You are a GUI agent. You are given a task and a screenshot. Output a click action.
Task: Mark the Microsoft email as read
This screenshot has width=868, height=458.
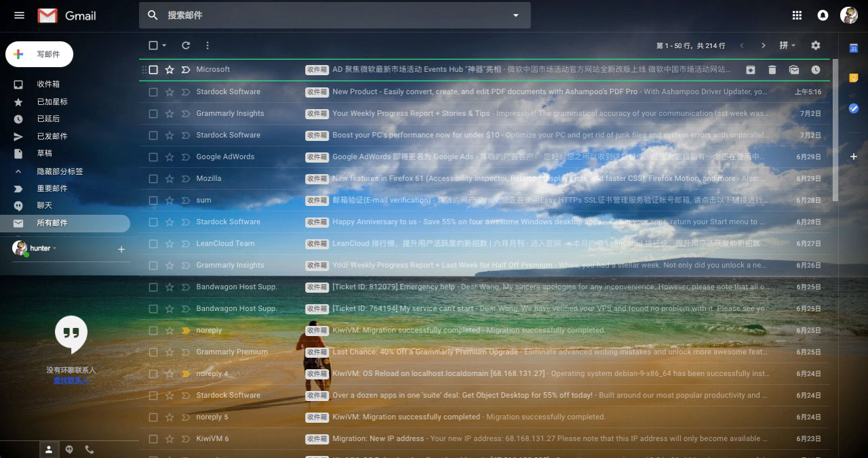[794, 69]
